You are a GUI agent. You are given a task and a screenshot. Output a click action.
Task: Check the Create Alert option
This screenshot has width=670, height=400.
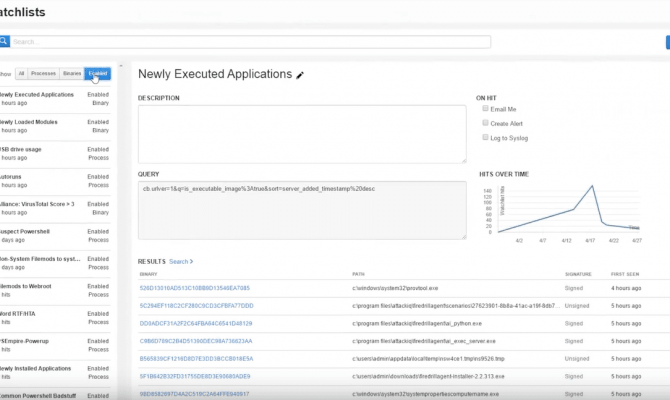tap(486, 123)
